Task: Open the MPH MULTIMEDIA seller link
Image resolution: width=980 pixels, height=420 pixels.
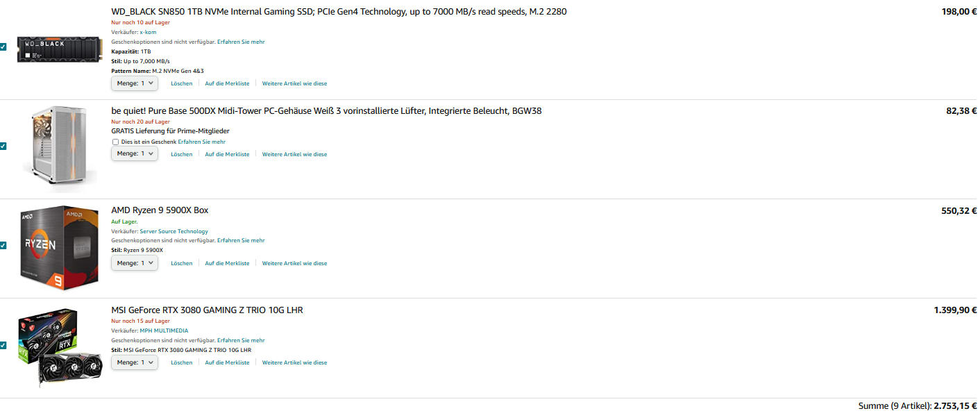Action: [164, 330]
